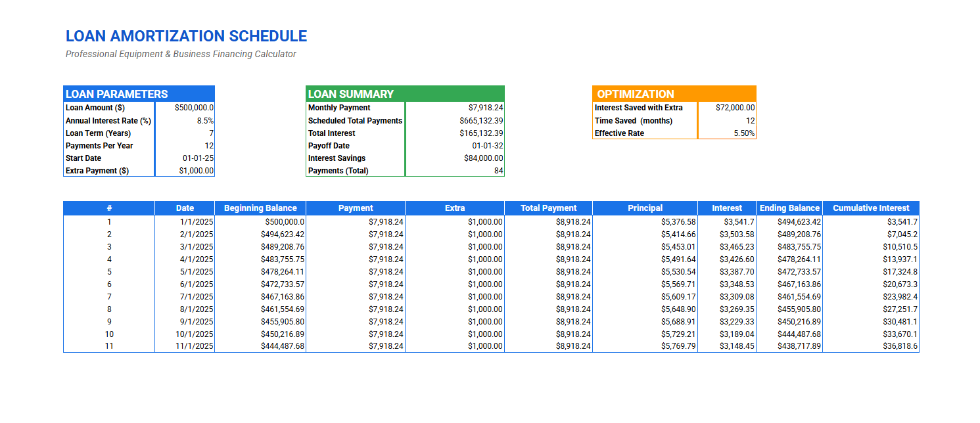Select the Total Interest value cell
This screenshot has width=980, height=423.
tap(455, 133)
